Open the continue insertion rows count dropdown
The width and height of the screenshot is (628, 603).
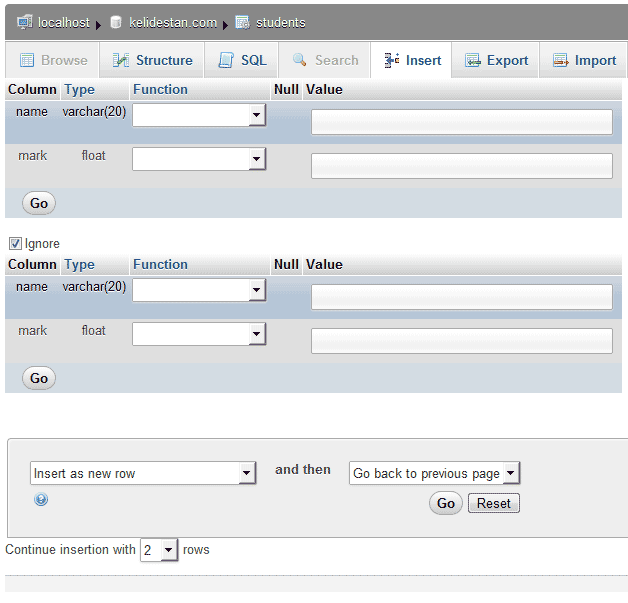coord(159,550)
